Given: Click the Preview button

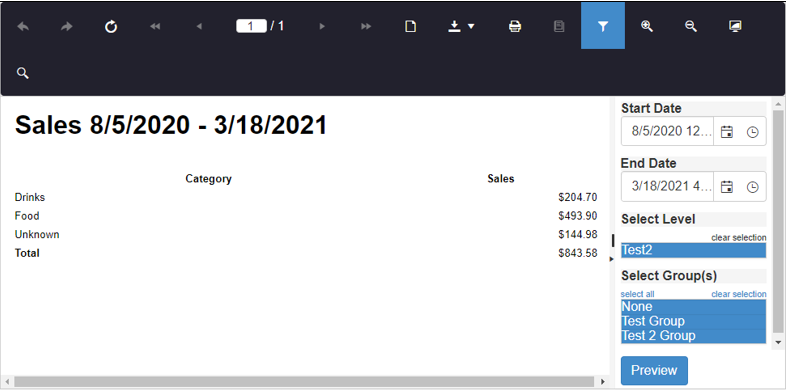Looking at the screenshot, I should 654,370.
